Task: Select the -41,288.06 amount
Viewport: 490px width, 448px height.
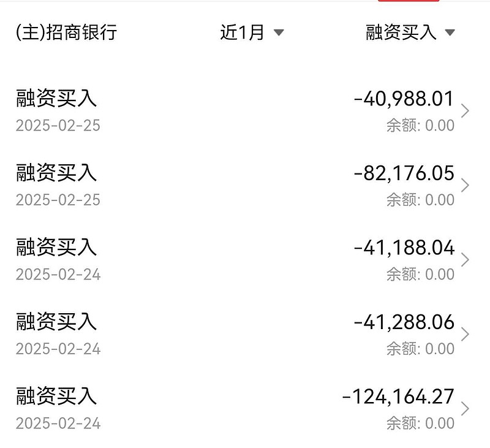Action: click(x=404, y=323)
